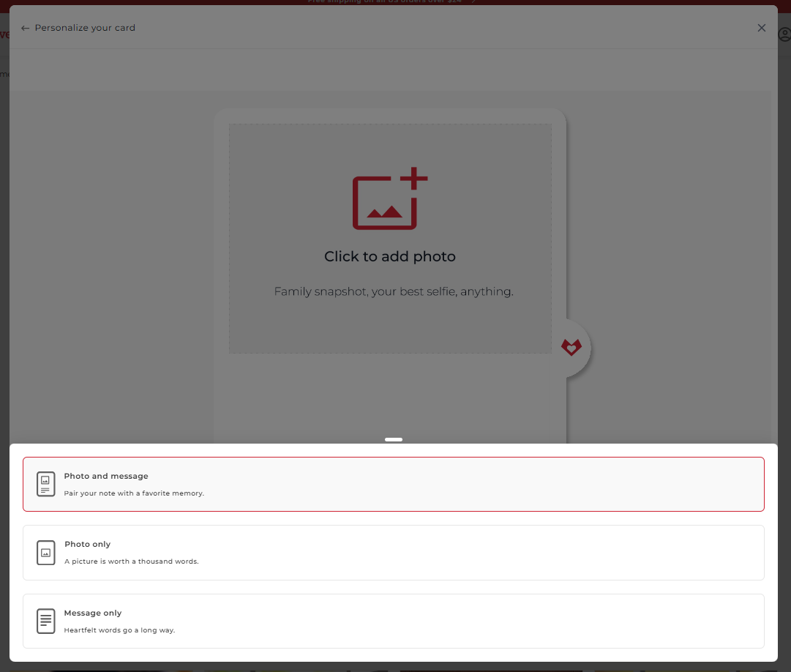This screenshot has width=791, height=672.
Task: Click "Heartfelt words go a long way" description
Action: click(x=119, y=630)
